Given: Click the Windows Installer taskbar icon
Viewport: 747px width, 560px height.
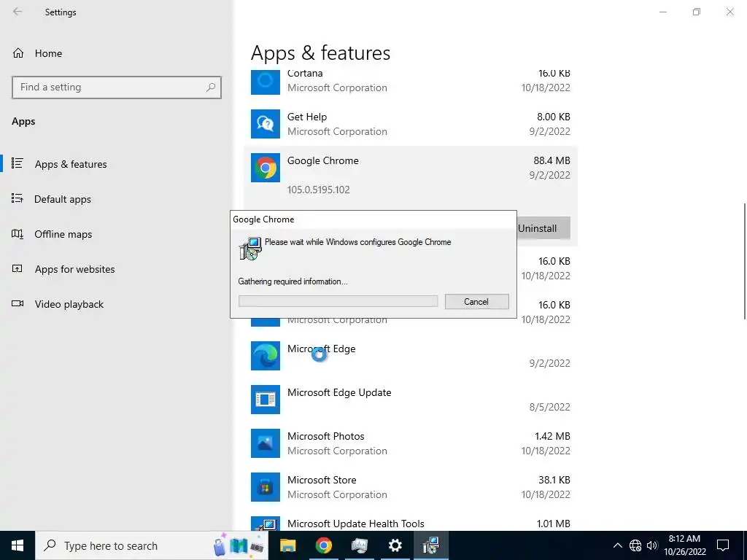Looking at the screenshot, I should 430,545.
